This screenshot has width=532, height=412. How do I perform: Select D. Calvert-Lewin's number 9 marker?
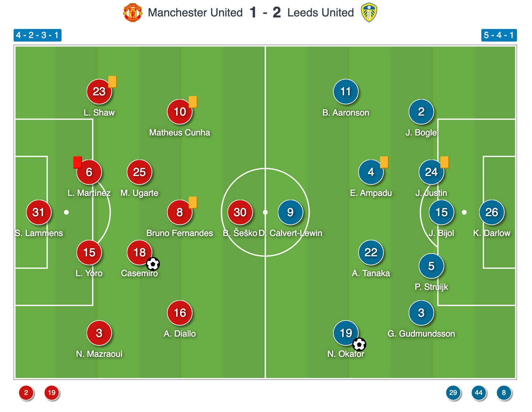(x=290, y=212)
